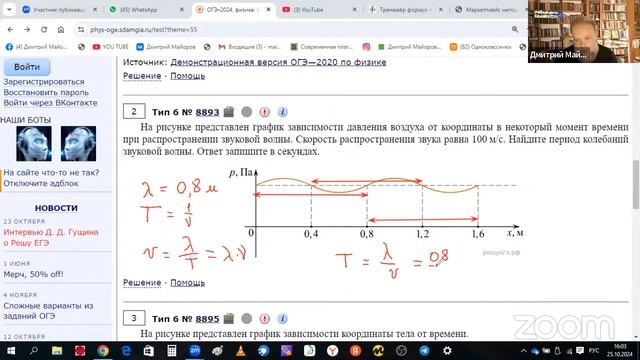Switch to Google Chrome in the taskbar
This screenshot has height=360, width=640.
point(103,351)
